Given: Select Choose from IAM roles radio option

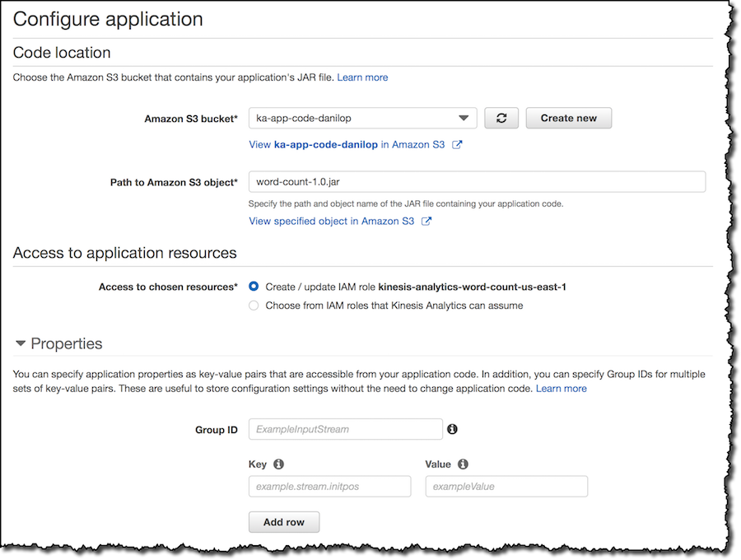Looking at the screenshot, I should pos(254,306).
